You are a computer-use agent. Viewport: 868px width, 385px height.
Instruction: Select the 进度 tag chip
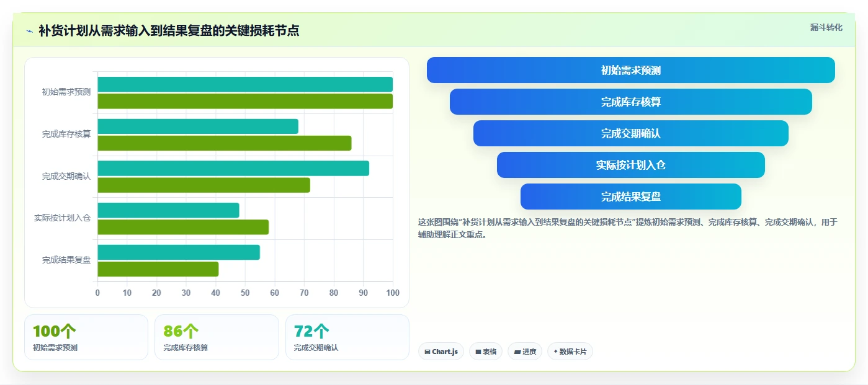(524, 352)
